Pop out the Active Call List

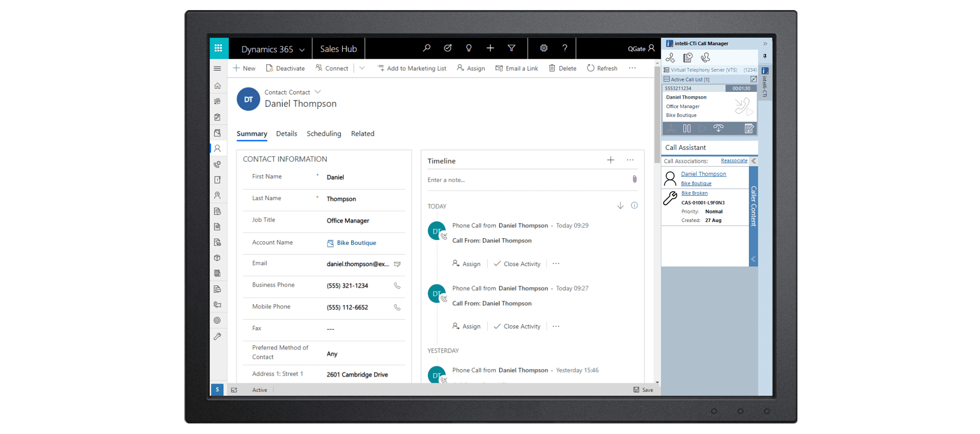coord(754,79)
